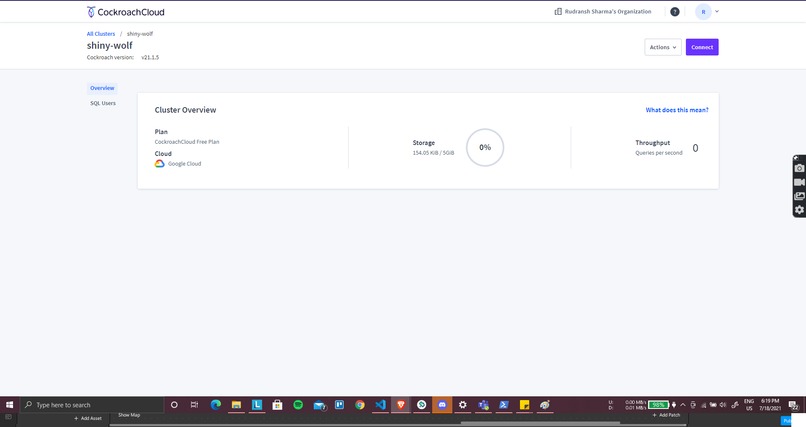Click the green battery 98% indicator
The width and height of the screenshot is (806, 427).
[658, 404]
